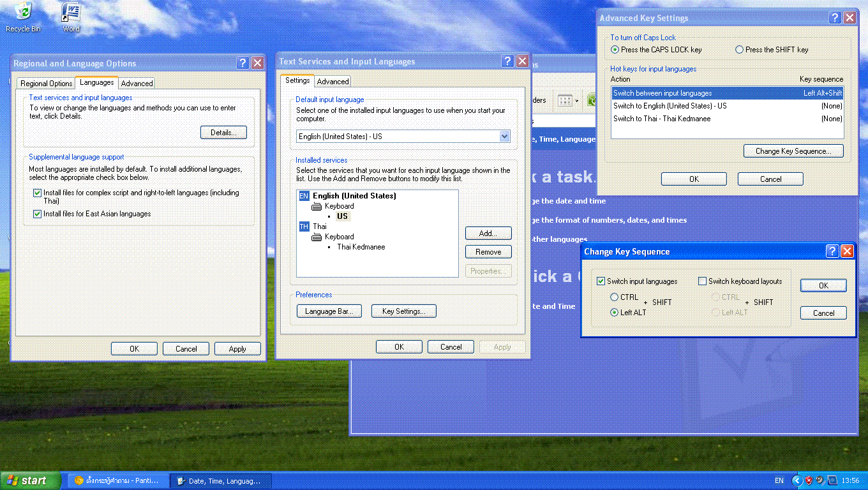This screenshot has height=490, width=868.
Task: Click help button in Text Services dialog
Action: (x=507, y=61)
